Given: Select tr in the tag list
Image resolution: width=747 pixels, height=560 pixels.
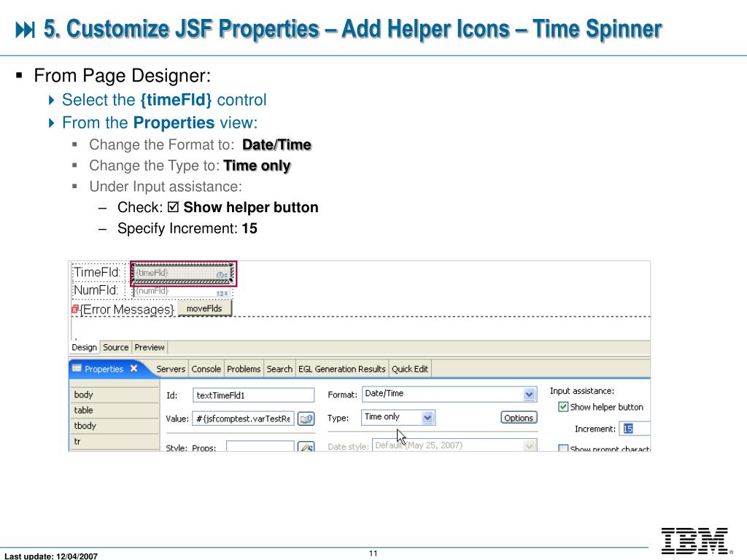Looking at the screenshot, I should [115, 442].
